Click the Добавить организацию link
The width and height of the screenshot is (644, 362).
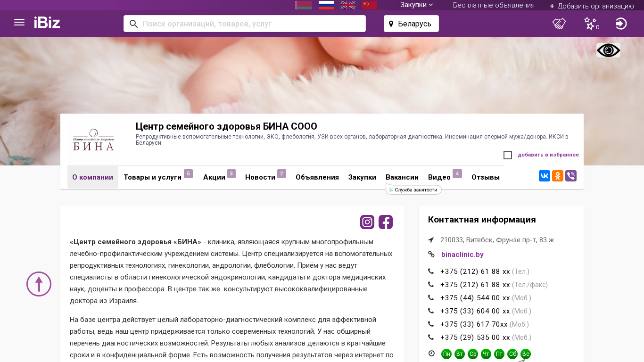point(596,6)
